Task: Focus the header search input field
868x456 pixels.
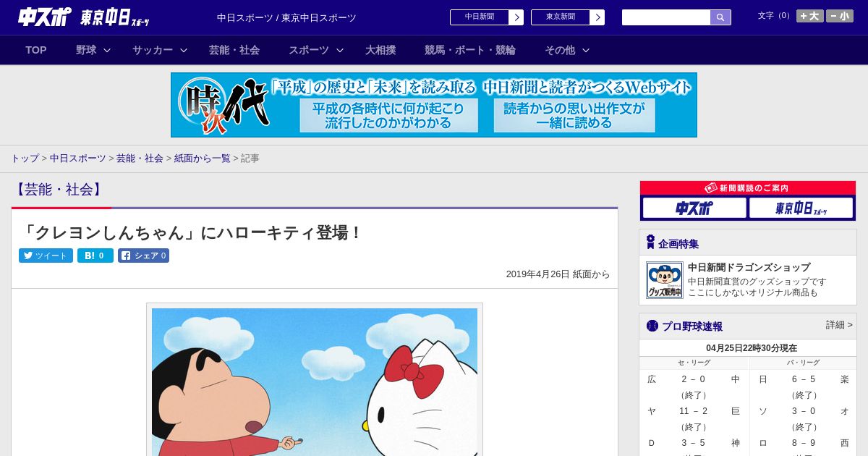Action: [x=666, y=17]
